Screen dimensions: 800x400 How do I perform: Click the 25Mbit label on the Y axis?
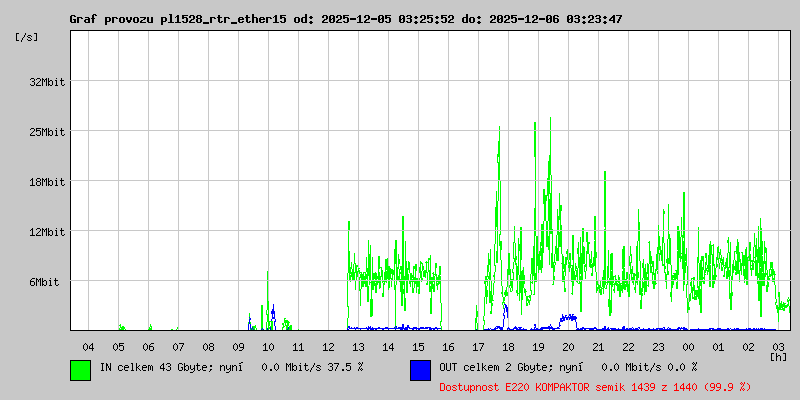[47, 132]
